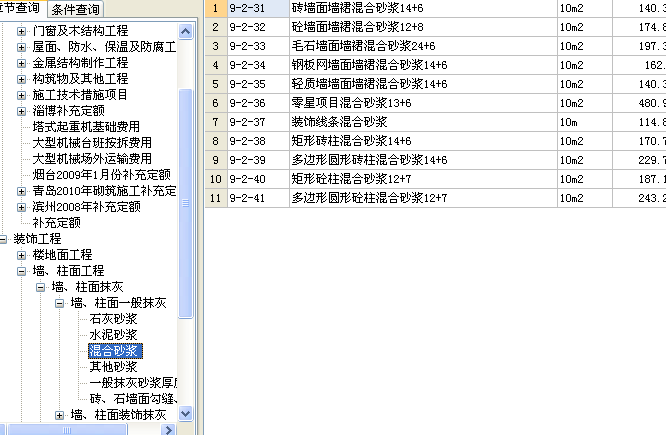666x435 pixels.
Task: Select 大型机械场外运输费用 tree item
Action: pyautogui.click(x=92, y=159)
